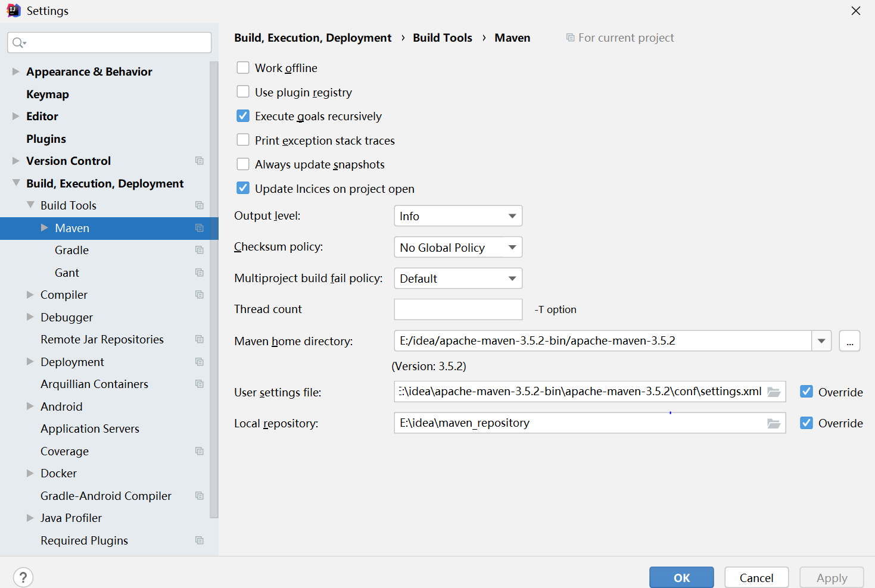Viewport: 875px width, 588px height.
Task: Open the Checksum policy dropdown
Action: pyautogui.click(x=458, y=247)
